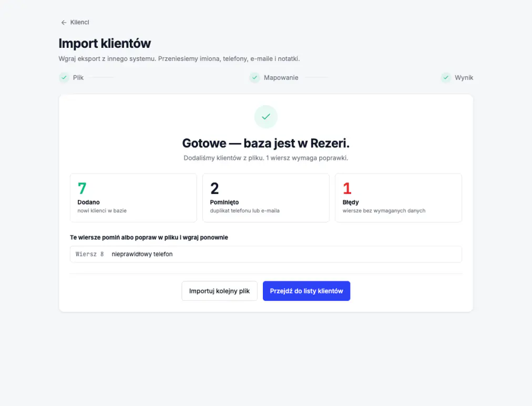Click 'duplikat telefonu lub e-maila' text
The width and height of the screenshot is (532, 406).
pyautogui.click(x=244, y=210)
